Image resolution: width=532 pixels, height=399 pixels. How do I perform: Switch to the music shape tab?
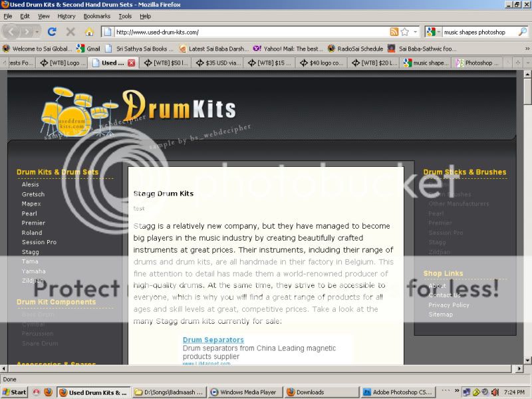point(426,63)
